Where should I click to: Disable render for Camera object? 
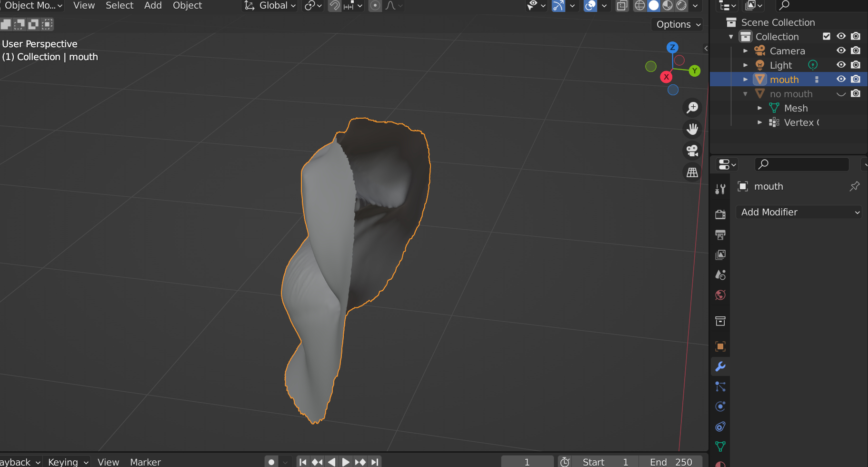coord(856,51)
